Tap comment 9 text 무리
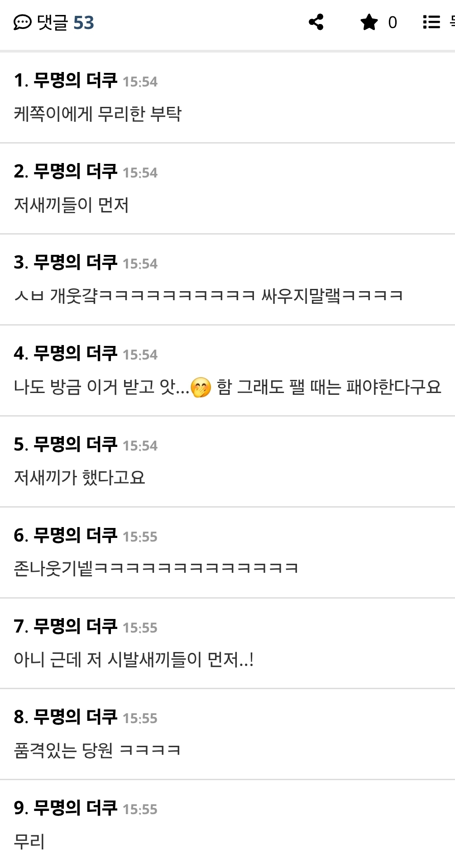The width and height of the screenshot is (455, 868). [x=29, y=841]
